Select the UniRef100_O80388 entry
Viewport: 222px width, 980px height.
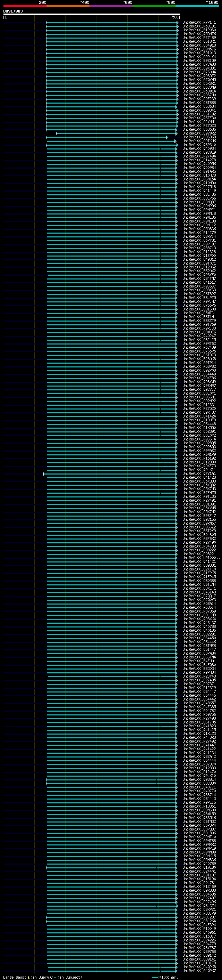pos(199,581)
